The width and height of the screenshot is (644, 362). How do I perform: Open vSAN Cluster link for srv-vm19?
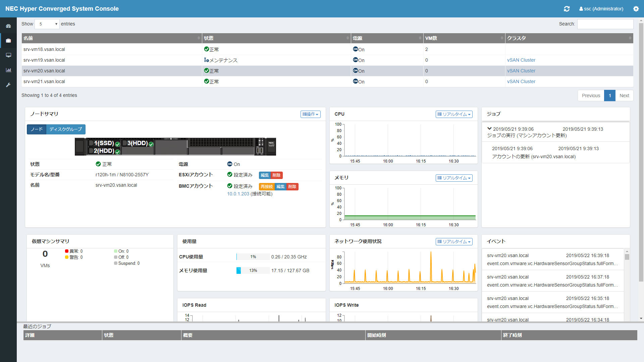(x=521, y=60)
